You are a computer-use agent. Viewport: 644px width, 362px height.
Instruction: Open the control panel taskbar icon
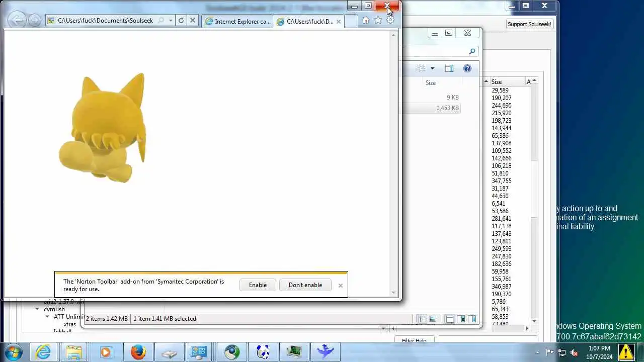[200, 352]
